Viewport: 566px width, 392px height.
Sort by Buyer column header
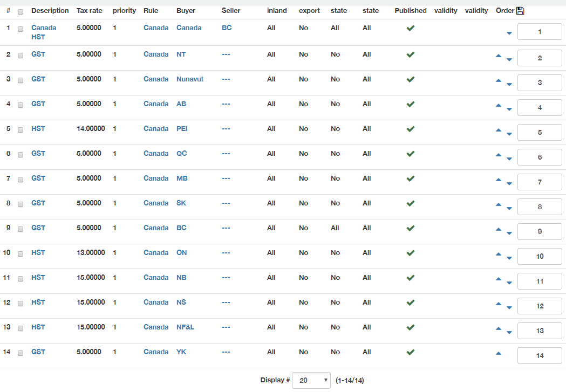pyautogui.click(x=186, y=11)
